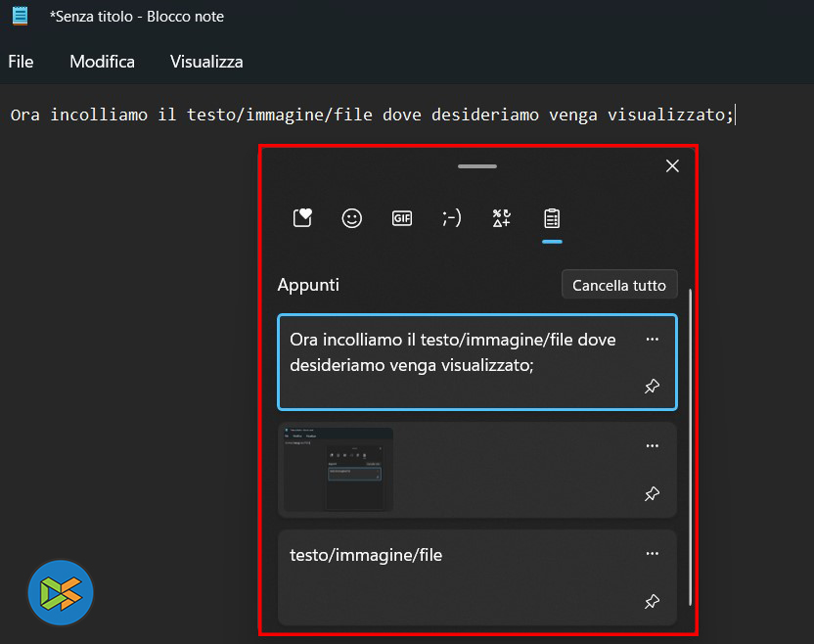The height and width of the screenshot is (644, 814).
Task: Open the Visualizza menu
Action: pos(206,62)
